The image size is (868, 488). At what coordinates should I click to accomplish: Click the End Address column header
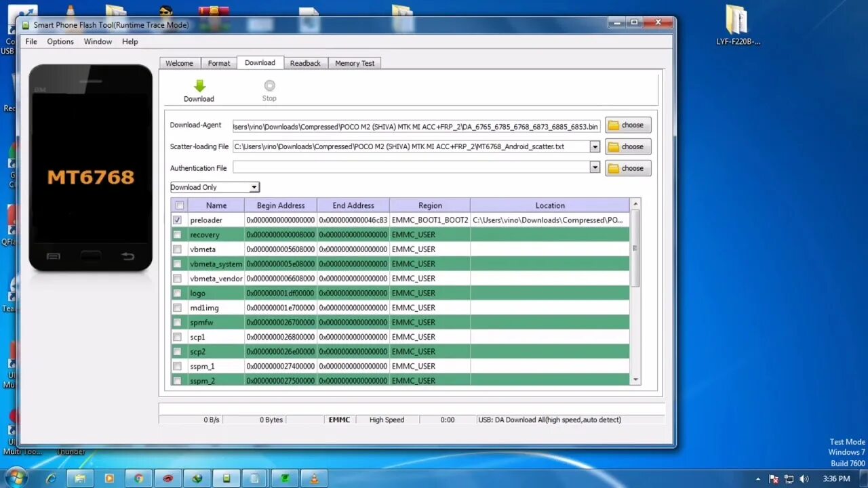pos(353,205)
